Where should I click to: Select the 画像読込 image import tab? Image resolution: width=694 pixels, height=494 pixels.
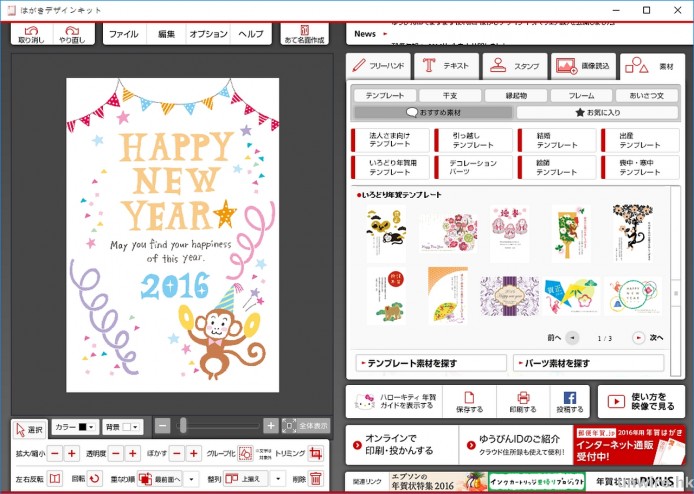[x=583, y=66]
